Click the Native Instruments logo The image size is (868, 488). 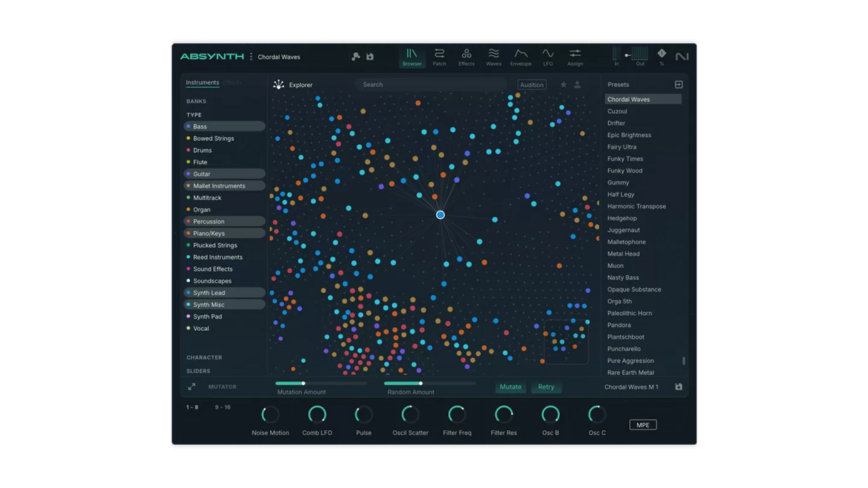coord(681,56)
